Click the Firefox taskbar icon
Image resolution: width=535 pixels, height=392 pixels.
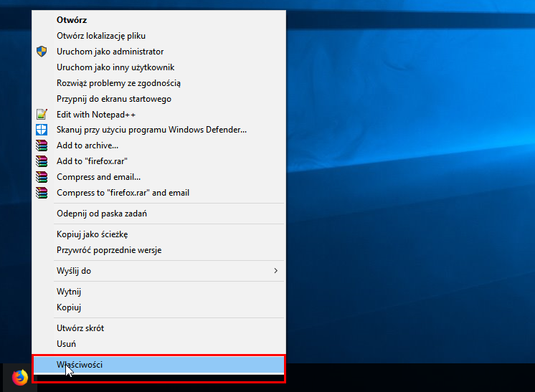(x=20, y=378)
